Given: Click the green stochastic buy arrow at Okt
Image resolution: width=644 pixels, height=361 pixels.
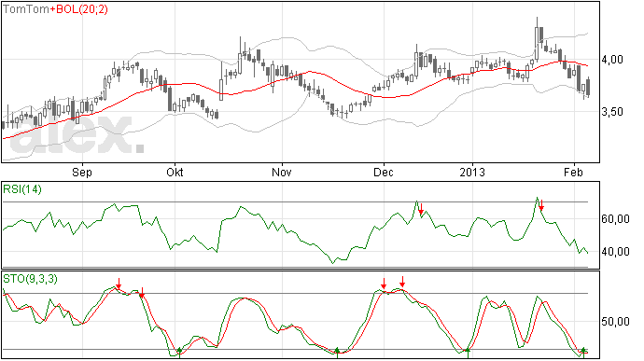Looking at the screenshot, I should [179, 353].
